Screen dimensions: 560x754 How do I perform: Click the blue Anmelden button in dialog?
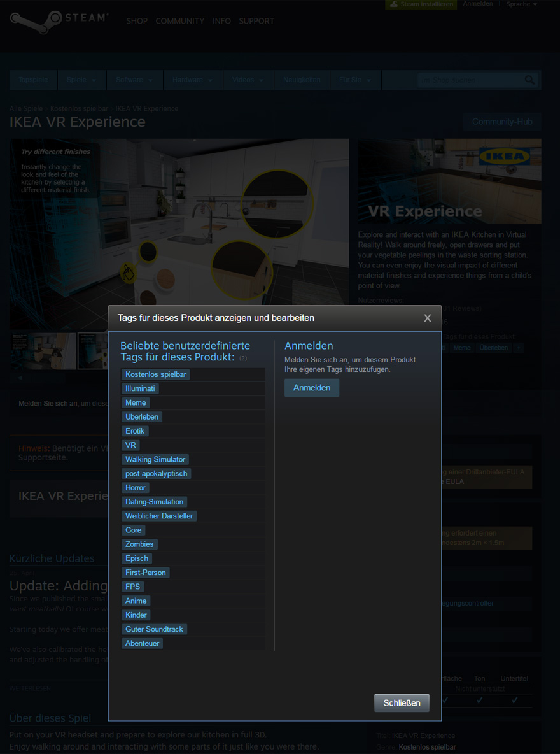pyautogui.click(x=312, y=388)
